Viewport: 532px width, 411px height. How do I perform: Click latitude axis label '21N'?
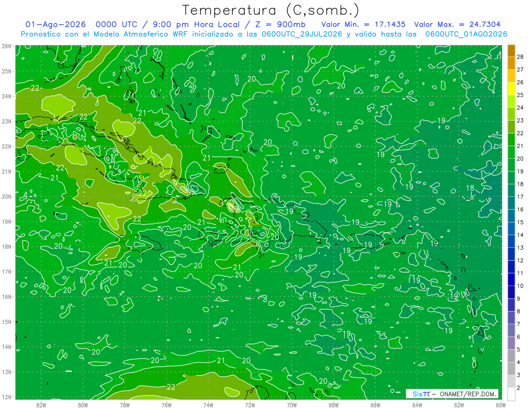tap(7, 172)
